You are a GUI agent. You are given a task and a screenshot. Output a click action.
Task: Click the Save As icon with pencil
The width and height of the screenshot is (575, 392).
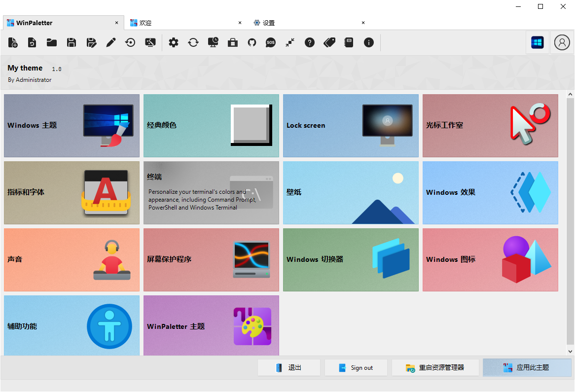[x=91, y=42]
